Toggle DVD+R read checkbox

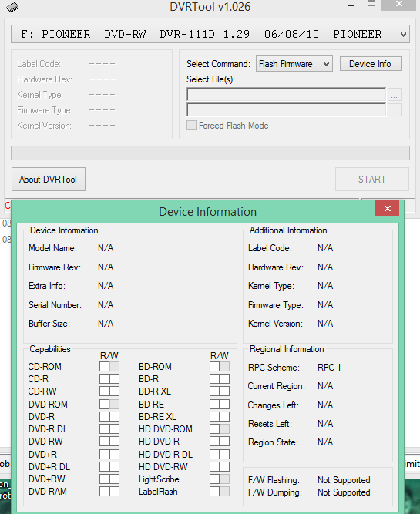pyautogui.click(x=105, y=455)
